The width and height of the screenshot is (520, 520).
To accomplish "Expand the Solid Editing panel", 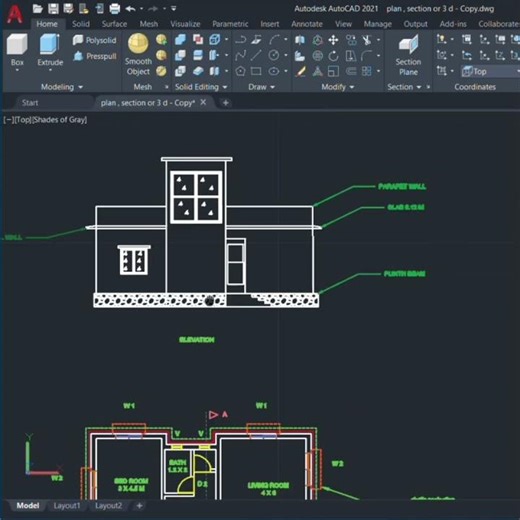I will [x=201, y=87].
